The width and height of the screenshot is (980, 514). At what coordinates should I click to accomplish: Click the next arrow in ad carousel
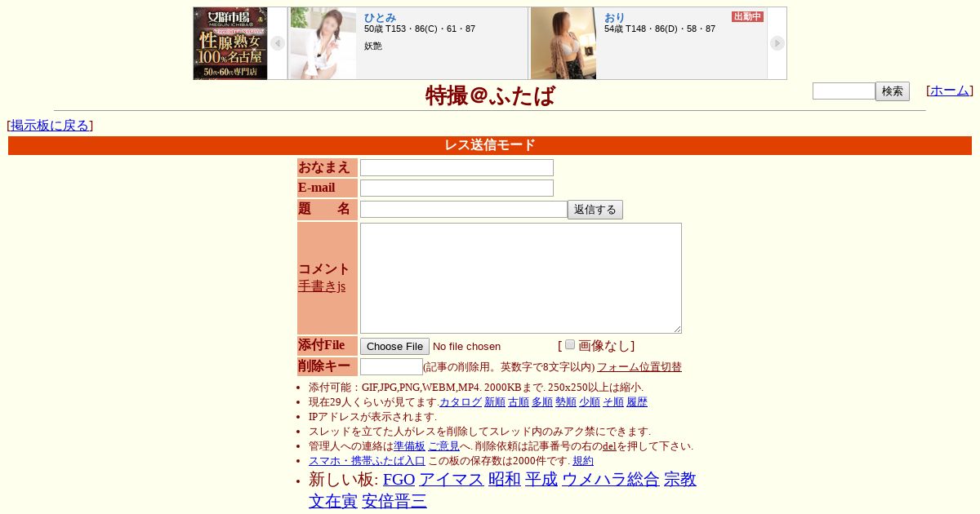click(777, 43)
